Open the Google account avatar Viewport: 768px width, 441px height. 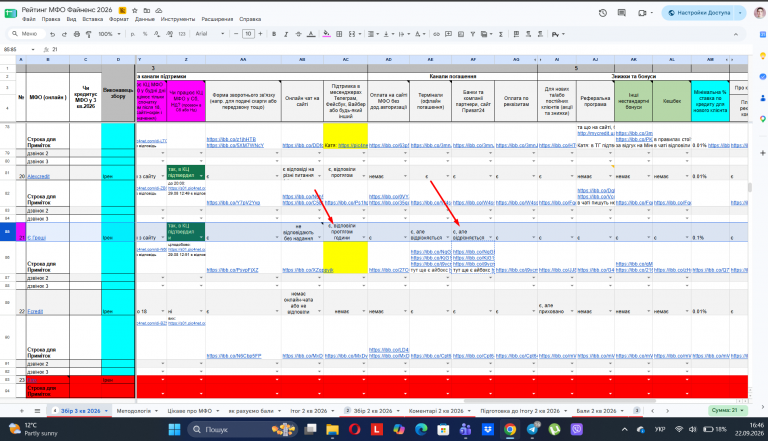pos(759,13)
